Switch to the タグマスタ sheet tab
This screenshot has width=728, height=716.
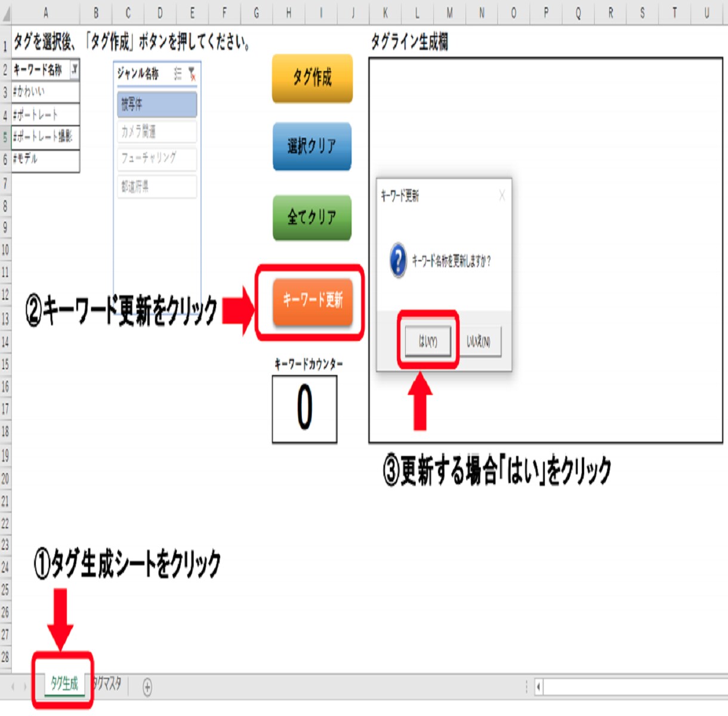pyautogui.click(x=107, y=684)
